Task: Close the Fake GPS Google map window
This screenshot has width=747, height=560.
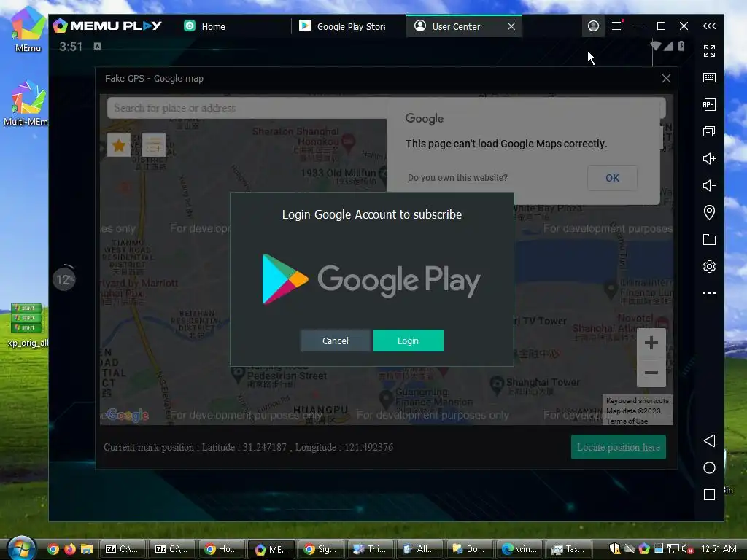Action: (666, 79)
